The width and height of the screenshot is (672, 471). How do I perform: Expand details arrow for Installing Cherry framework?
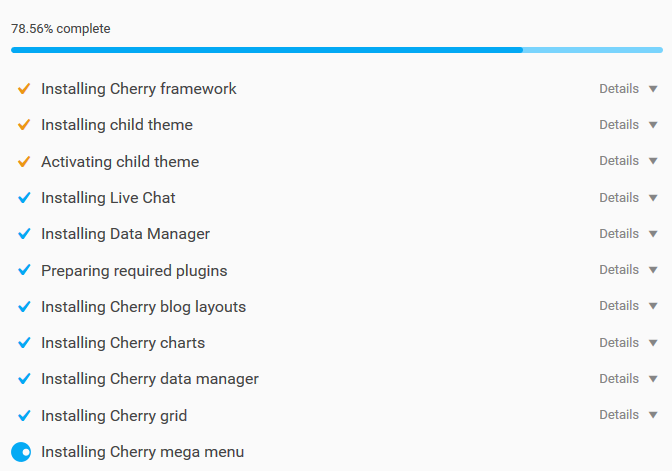(653, 89)
